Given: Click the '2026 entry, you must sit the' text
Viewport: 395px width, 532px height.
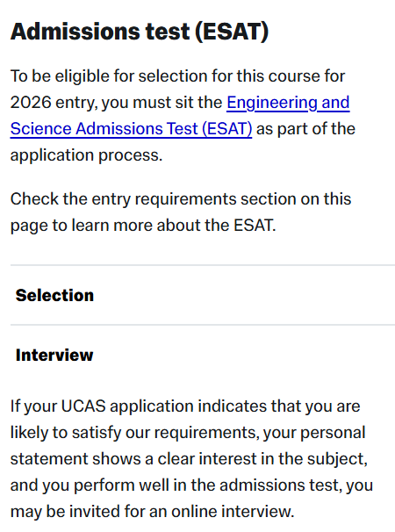Looking at the screenshot, I should (116, 103).
